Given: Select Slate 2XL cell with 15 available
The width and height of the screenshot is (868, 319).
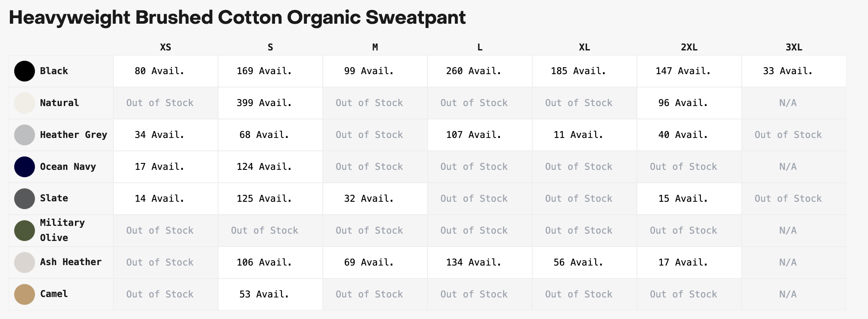Looking at the screenshot, I should pos(689,199).
